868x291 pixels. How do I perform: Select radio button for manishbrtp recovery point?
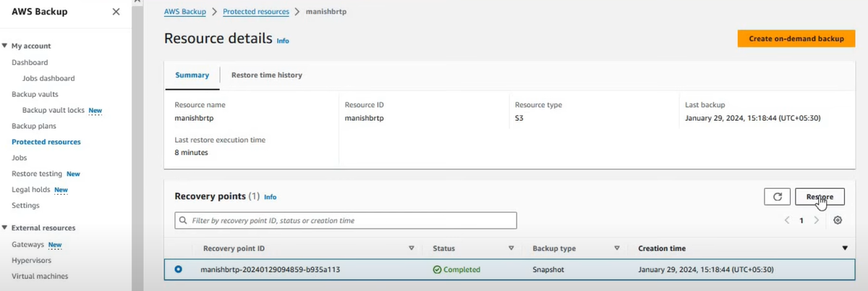tap(179, 269)
